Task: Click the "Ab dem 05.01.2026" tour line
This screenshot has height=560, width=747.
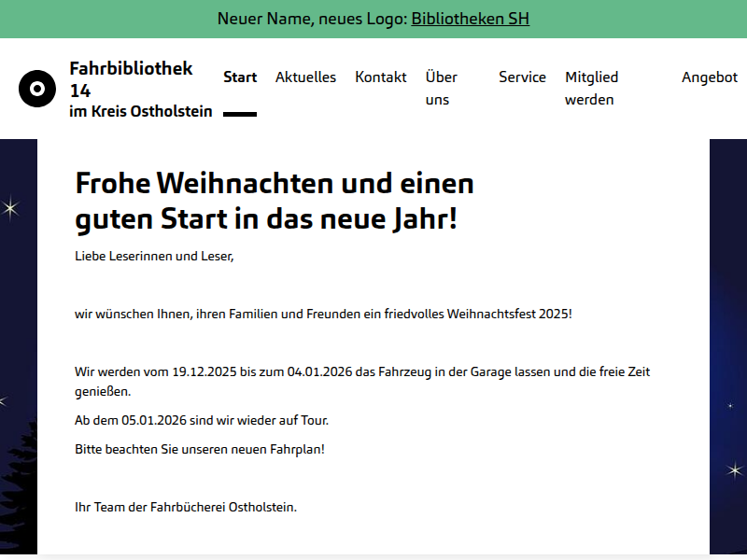Action: point(202,421)
